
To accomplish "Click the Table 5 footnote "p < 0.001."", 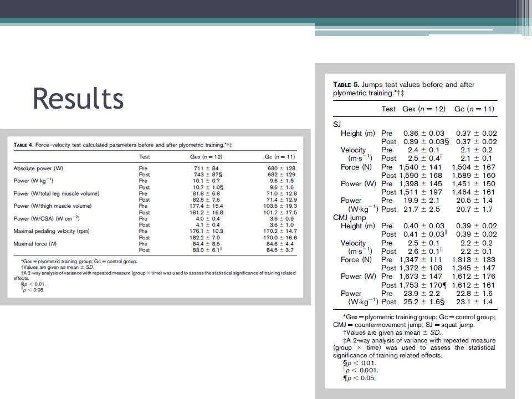I will [361, 370].
